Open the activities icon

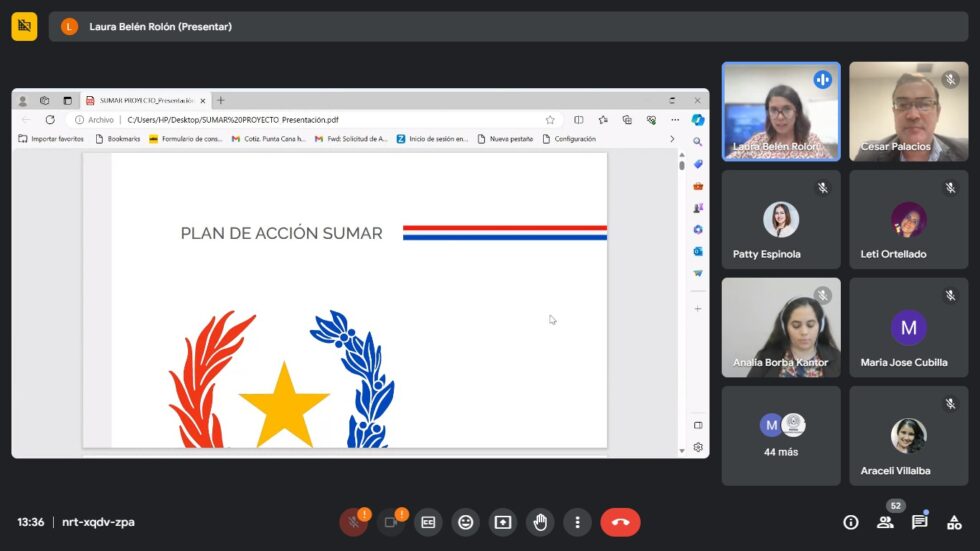(954, 522)
